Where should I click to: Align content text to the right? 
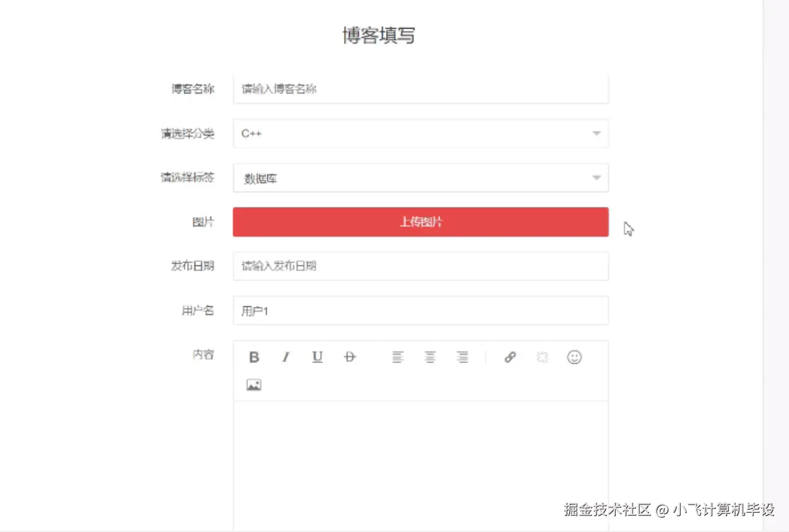[x=462, y=357]
